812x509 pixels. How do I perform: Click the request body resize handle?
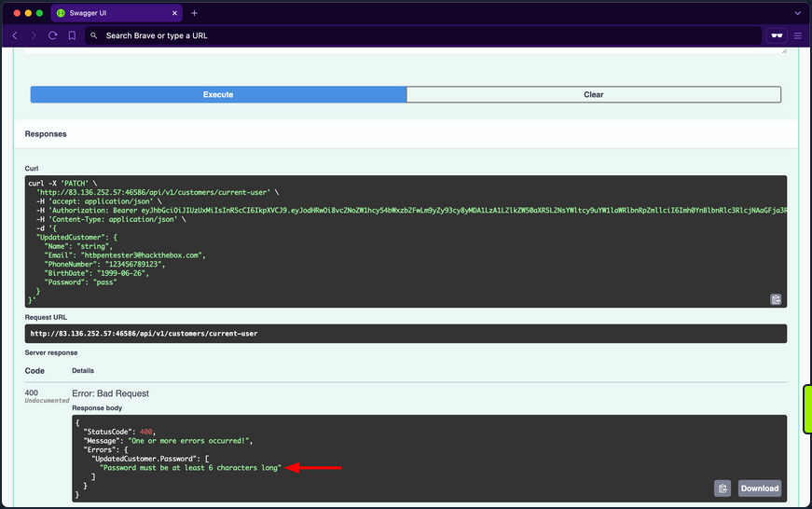(x=783, y=51)
